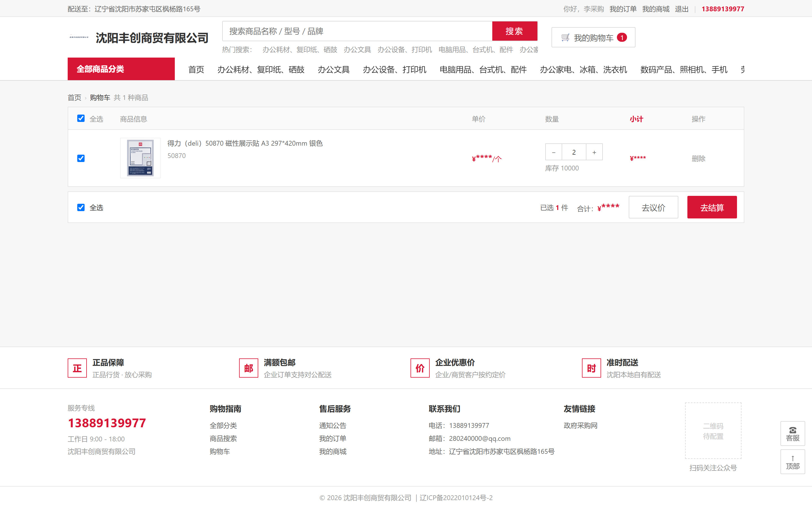Click 辽ICP备2022010124号-2 filing link
The image size is (812, 508).
pos(456,498)
